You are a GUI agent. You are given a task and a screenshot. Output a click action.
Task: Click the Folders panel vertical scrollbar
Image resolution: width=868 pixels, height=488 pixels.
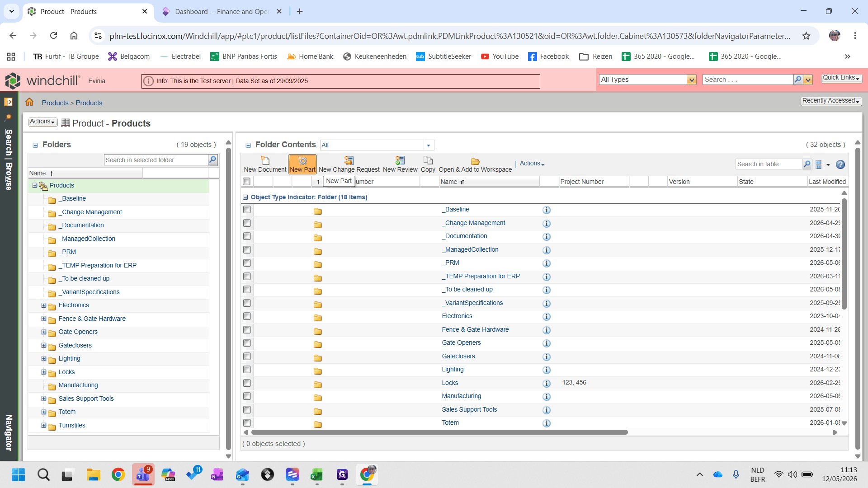228,298
